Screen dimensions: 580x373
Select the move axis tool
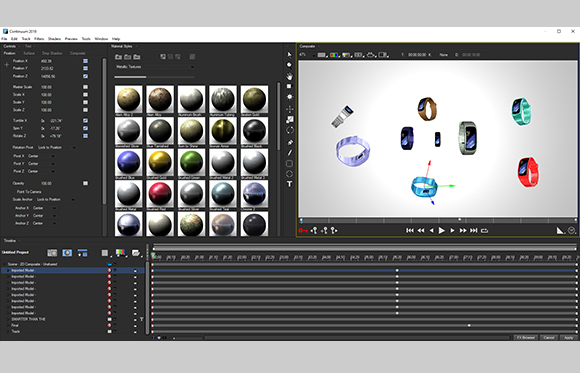[x=289, y=109]
